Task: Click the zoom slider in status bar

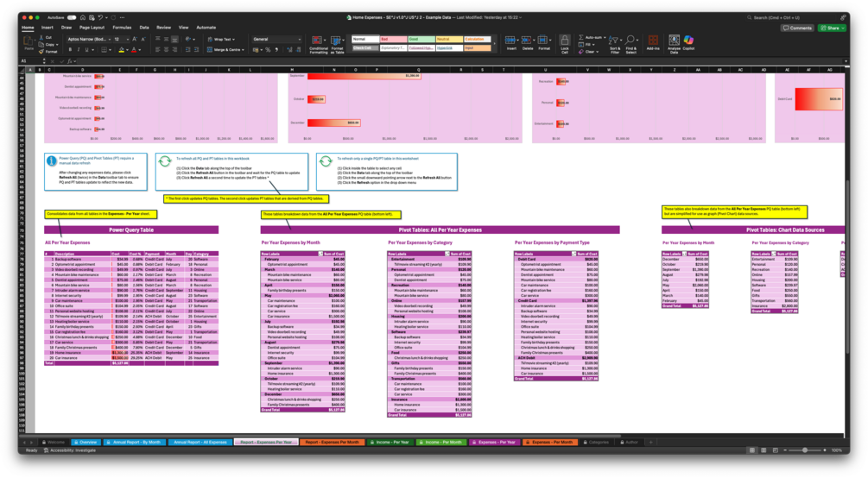Action: [x=805, y=450]
